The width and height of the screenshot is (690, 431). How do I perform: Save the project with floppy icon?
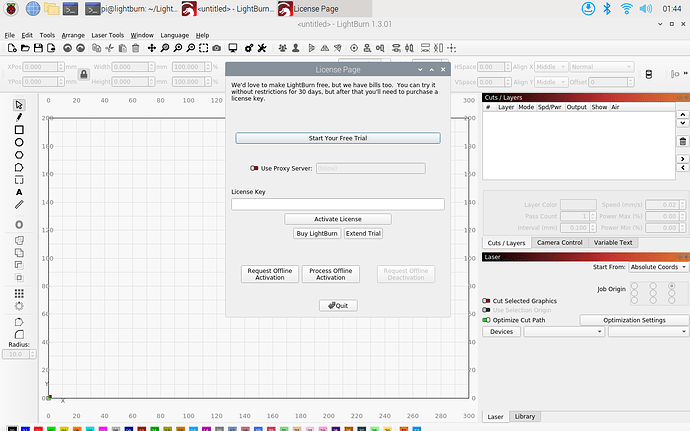point(38,48)
